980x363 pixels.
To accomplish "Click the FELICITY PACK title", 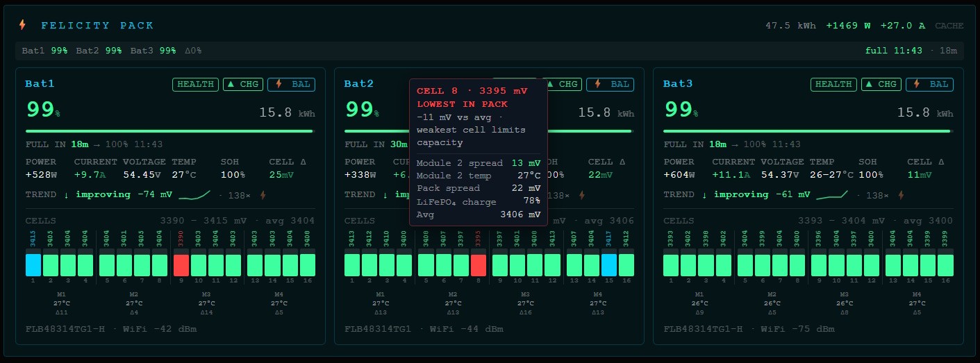I will point(97,26).
